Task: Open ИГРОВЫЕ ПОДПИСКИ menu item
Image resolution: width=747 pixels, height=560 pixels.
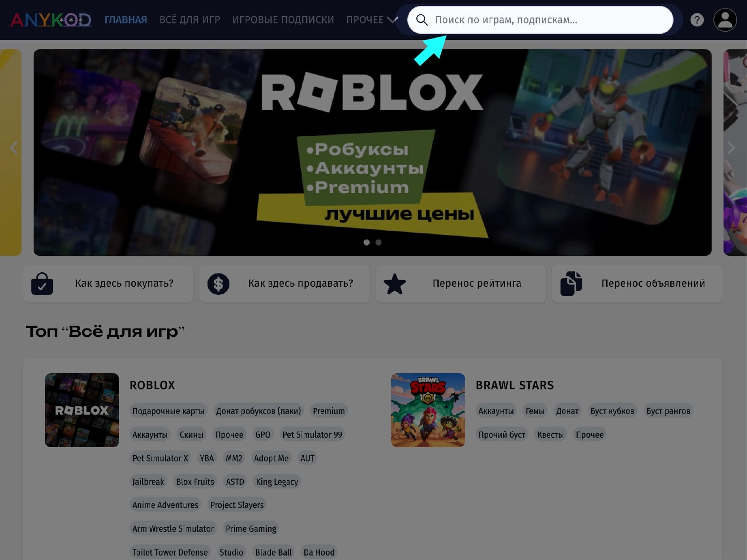Action: 283,20
